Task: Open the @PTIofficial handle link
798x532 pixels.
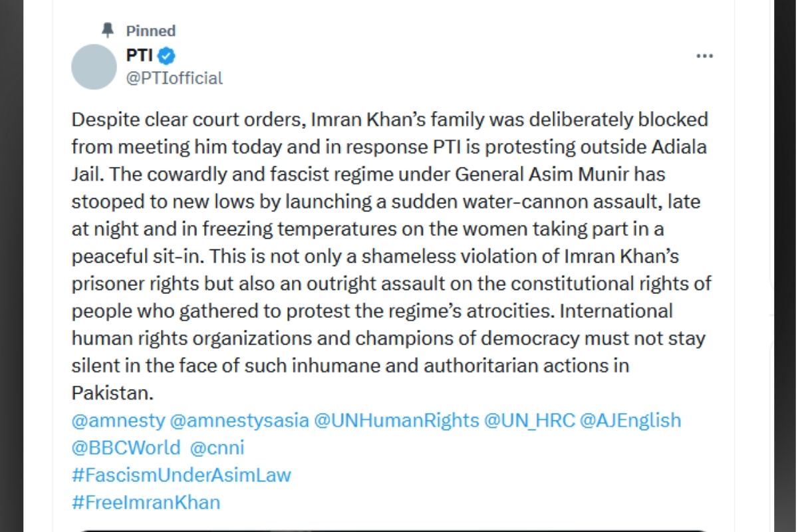Action: [x=174, y=78]
